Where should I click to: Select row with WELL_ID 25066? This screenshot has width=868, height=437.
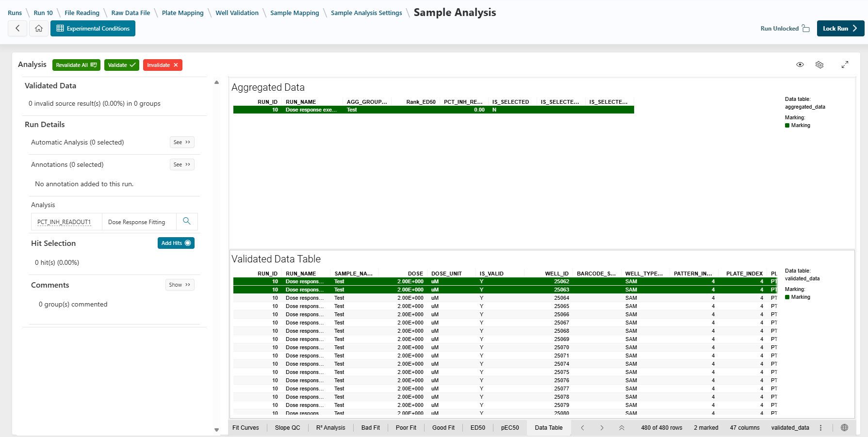point(505,314)
